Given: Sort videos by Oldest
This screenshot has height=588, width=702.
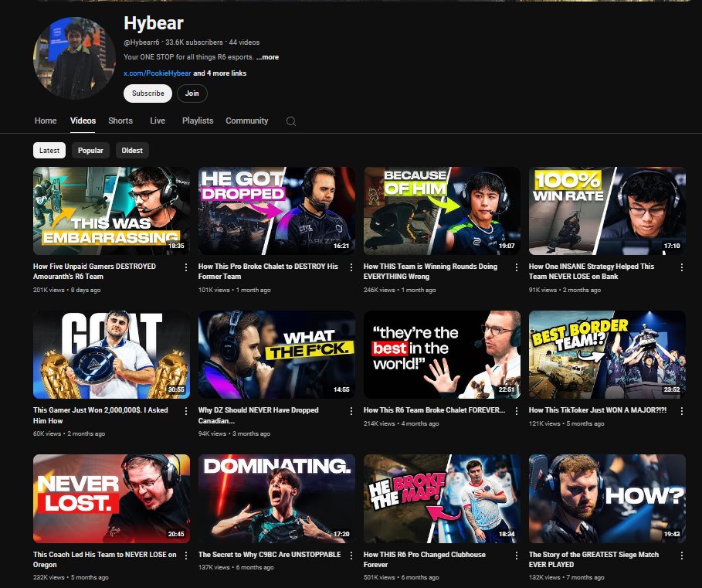Looking at the screenshot, I should (131, 150).
